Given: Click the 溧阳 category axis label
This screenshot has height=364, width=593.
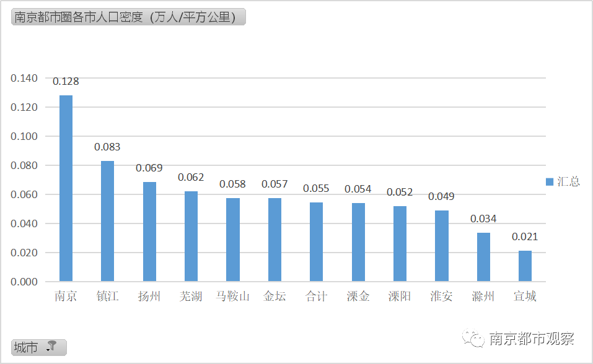Looking at the screenshot, I should [x=400, y=296].
